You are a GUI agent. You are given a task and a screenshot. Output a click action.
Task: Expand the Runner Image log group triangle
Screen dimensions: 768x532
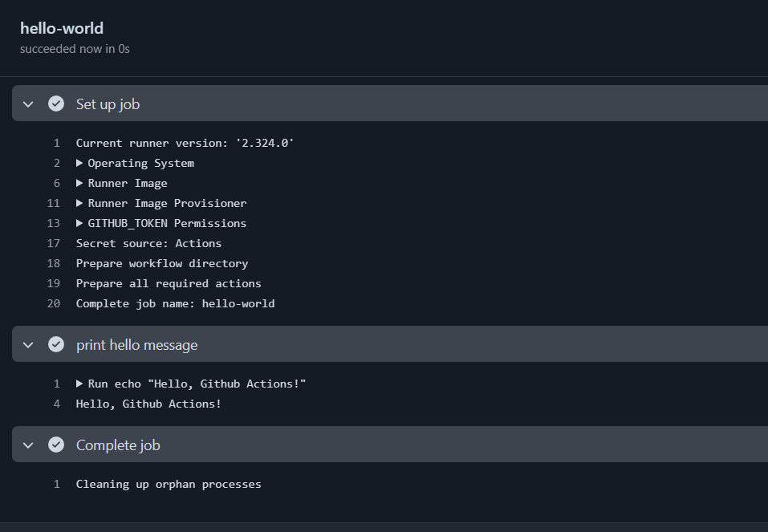[79, 183]
